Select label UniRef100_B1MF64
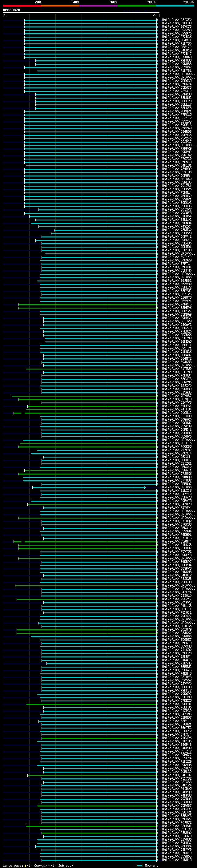Screen dimensions: 197x868 (177, 406)
